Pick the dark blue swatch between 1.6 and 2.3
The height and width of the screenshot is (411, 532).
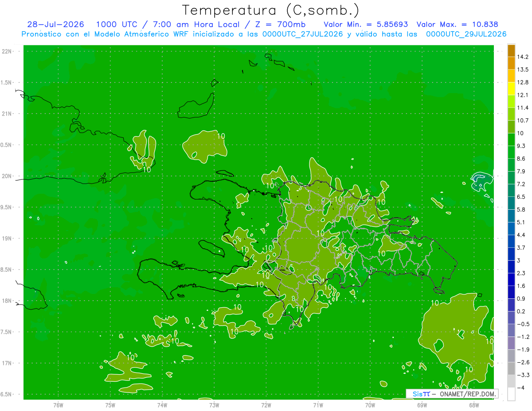[511, 280]
